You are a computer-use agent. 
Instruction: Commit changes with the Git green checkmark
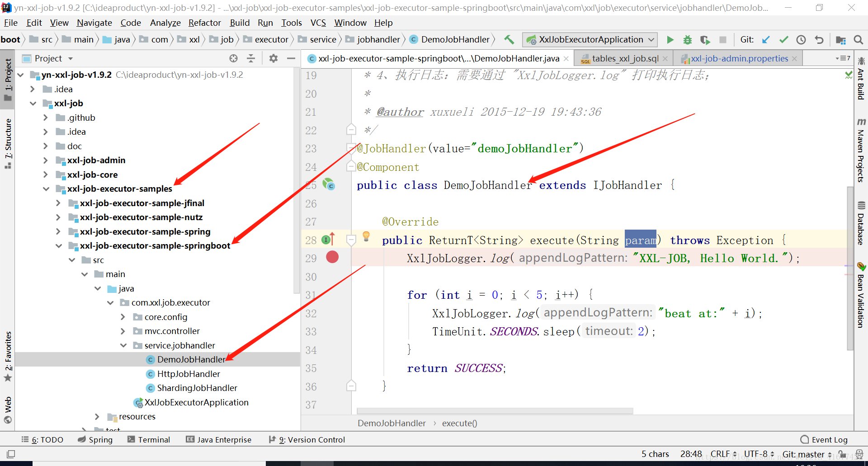783,40
